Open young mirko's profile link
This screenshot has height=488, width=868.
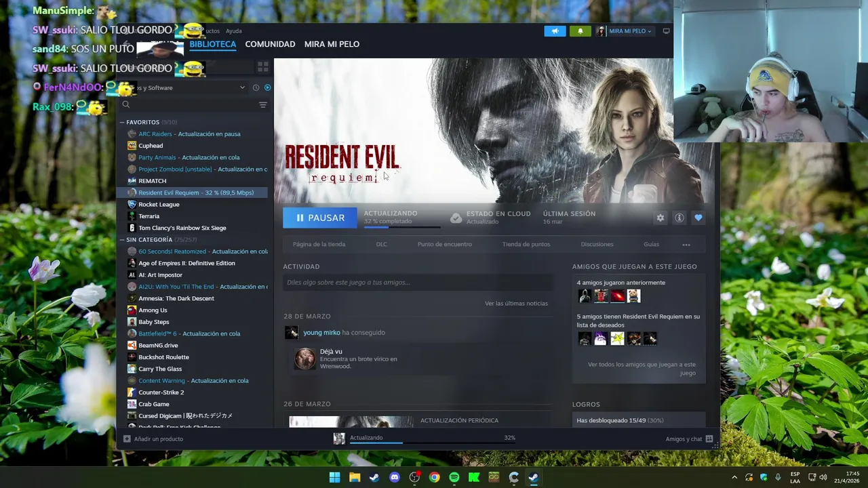pyautogui.click(x=321, y=333)
